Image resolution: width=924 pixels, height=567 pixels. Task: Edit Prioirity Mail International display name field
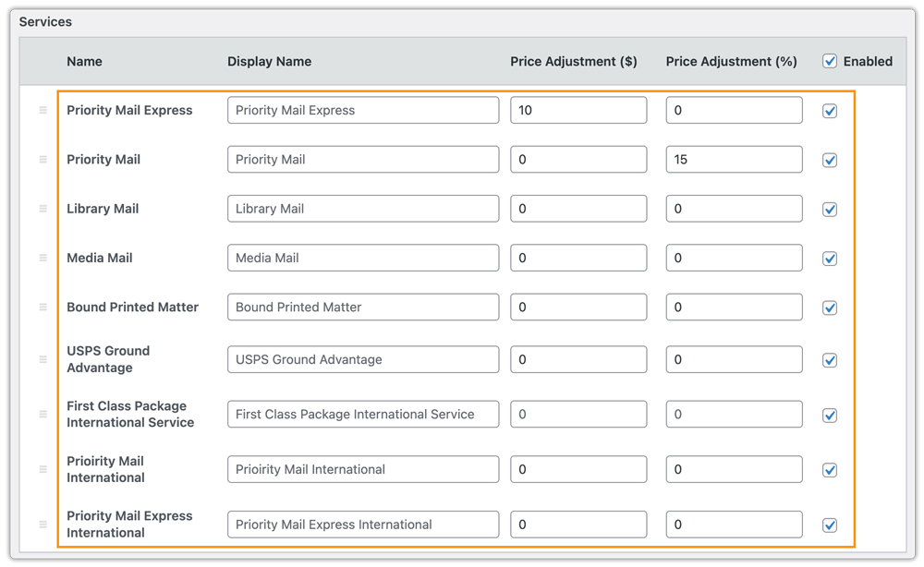pyautogui.click(x=363, y=469)
